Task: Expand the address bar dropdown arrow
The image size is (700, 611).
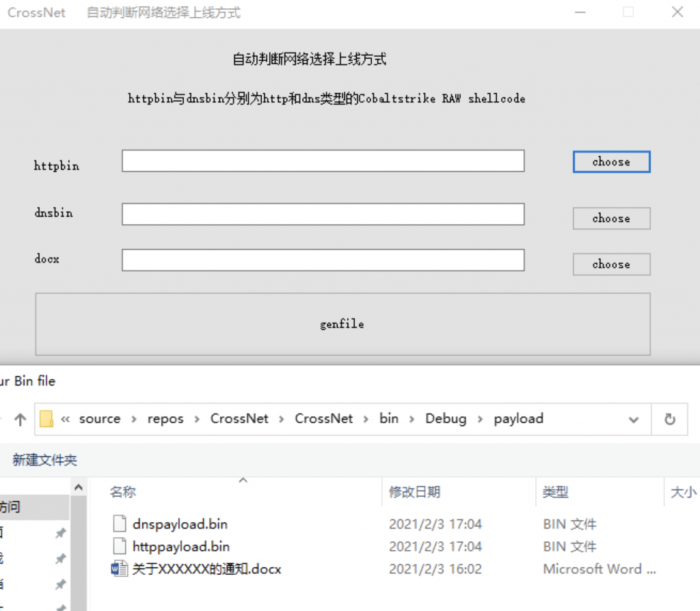Action: (634, 419)
